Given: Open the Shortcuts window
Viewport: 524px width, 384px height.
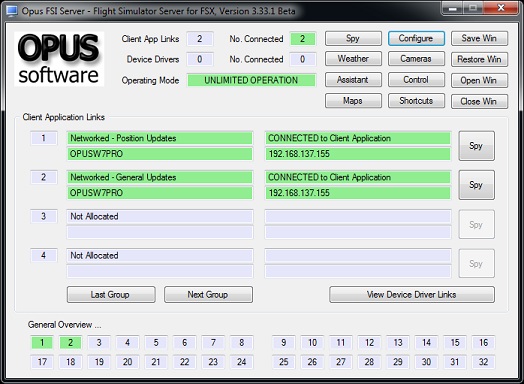Looking at the screenshot, I should coord(416,101).
